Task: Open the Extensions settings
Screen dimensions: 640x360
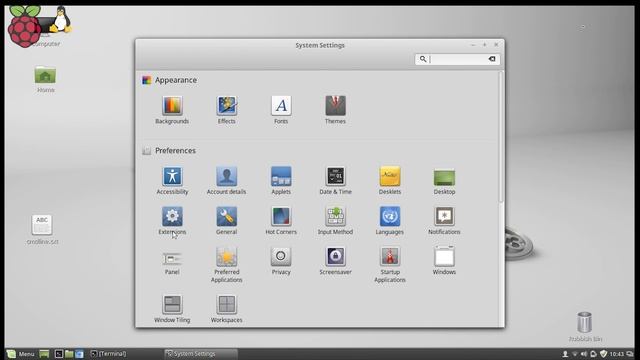Action: [172, 220]
